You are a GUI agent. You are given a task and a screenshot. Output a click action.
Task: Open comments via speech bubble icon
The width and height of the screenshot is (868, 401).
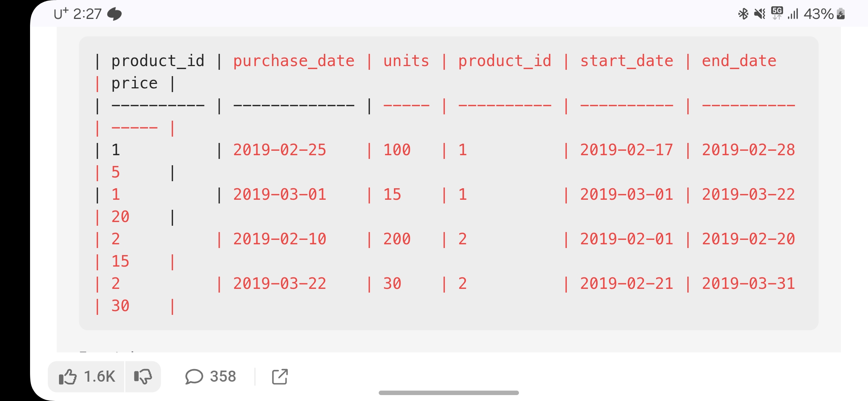pyautogui.click(x=194, y=376)
